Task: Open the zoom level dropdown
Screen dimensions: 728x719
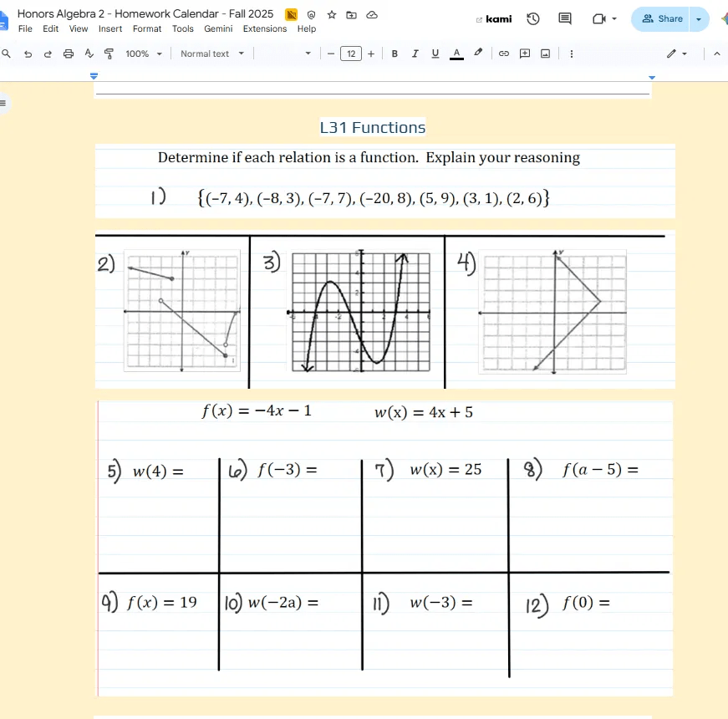Action: point(144,54)
